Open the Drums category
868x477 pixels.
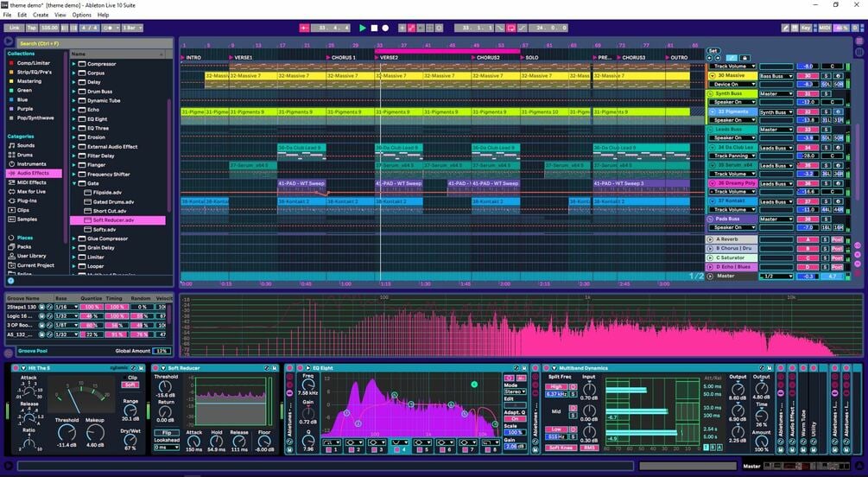[25, 156]
